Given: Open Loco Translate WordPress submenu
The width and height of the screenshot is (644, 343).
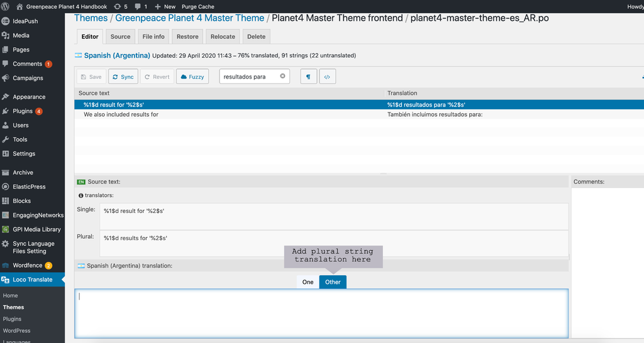Looking at the screenshot, I should pyautogui.click(x=16, y=330).
